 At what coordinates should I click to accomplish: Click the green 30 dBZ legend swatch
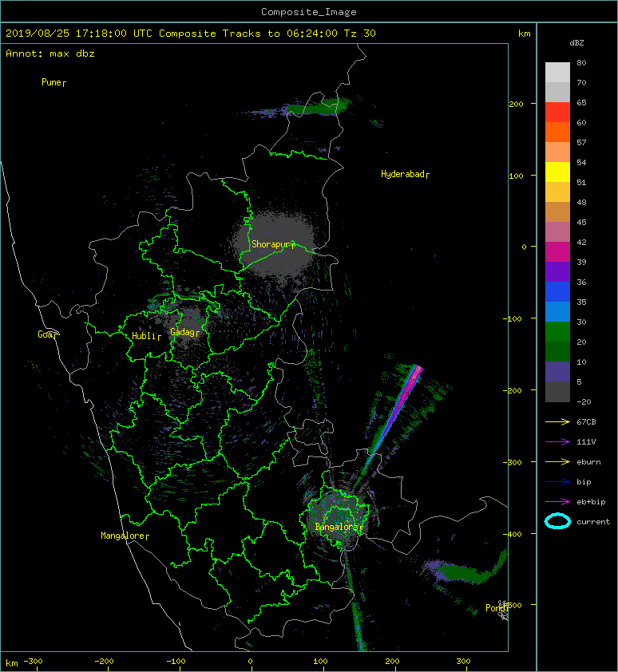pos(557,332)
